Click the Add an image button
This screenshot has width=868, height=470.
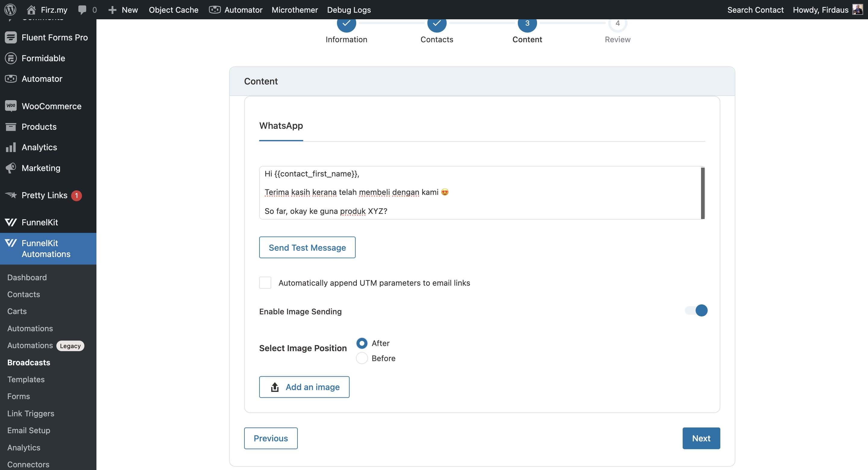click(x=304, y=387)
